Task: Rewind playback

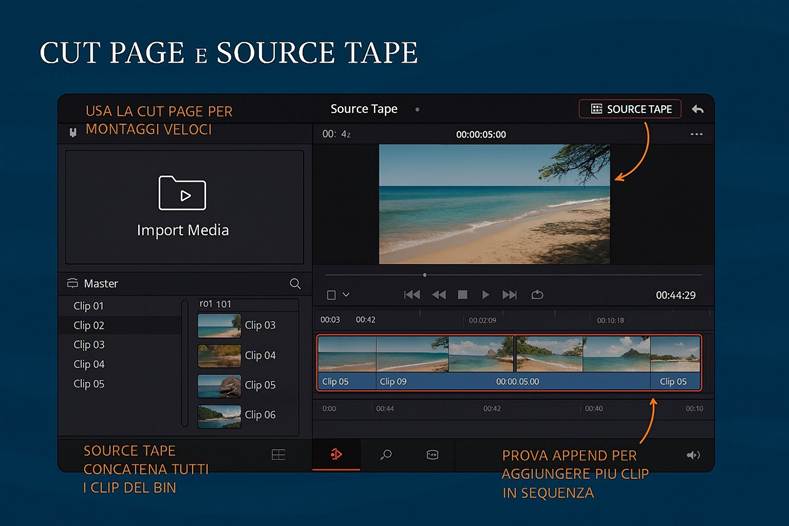Action: click(x=439, y=295)
